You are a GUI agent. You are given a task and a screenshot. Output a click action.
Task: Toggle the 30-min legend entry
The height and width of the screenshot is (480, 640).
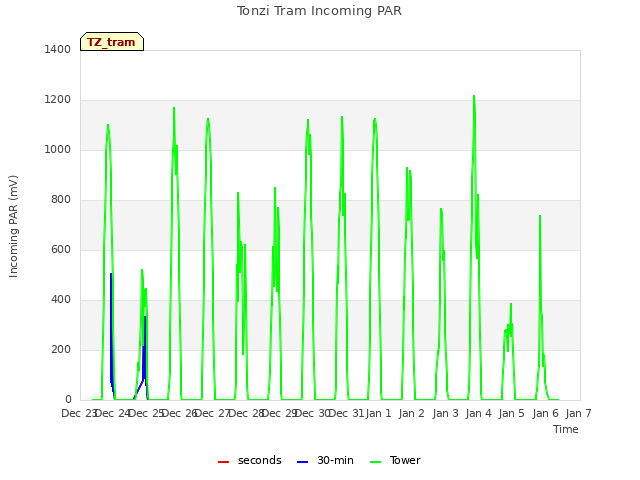[x=325, y=460]
